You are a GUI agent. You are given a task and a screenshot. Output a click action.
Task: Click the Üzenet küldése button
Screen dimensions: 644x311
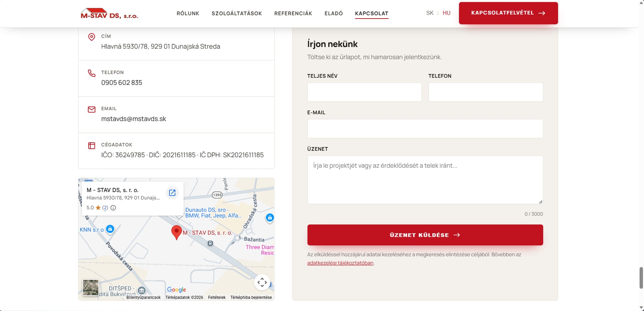click(x=425, y=235)
